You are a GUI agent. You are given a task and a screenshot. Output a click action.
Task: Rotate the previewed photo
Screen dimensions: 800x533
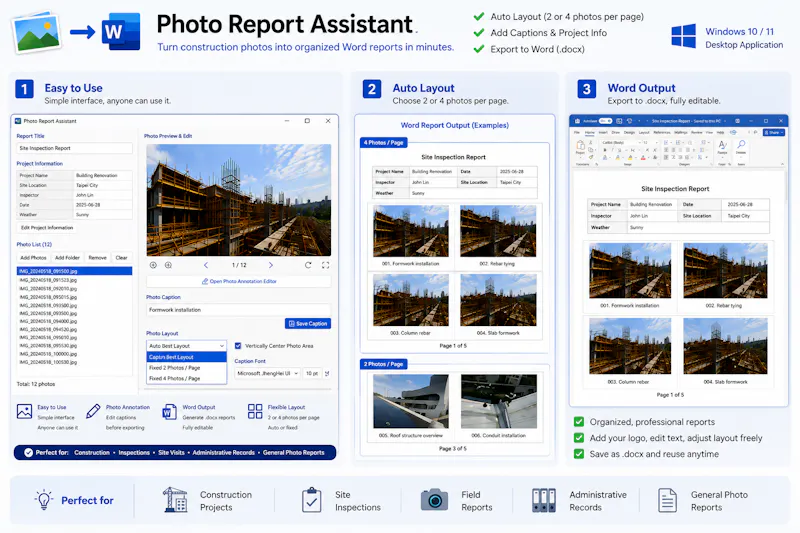[308, 265]
